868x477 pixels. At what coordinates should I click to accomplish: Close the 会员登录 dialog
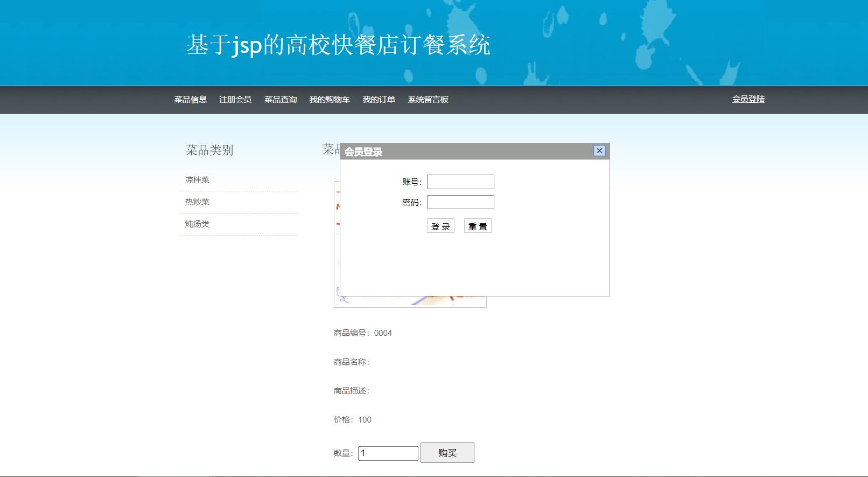(599, 151)
